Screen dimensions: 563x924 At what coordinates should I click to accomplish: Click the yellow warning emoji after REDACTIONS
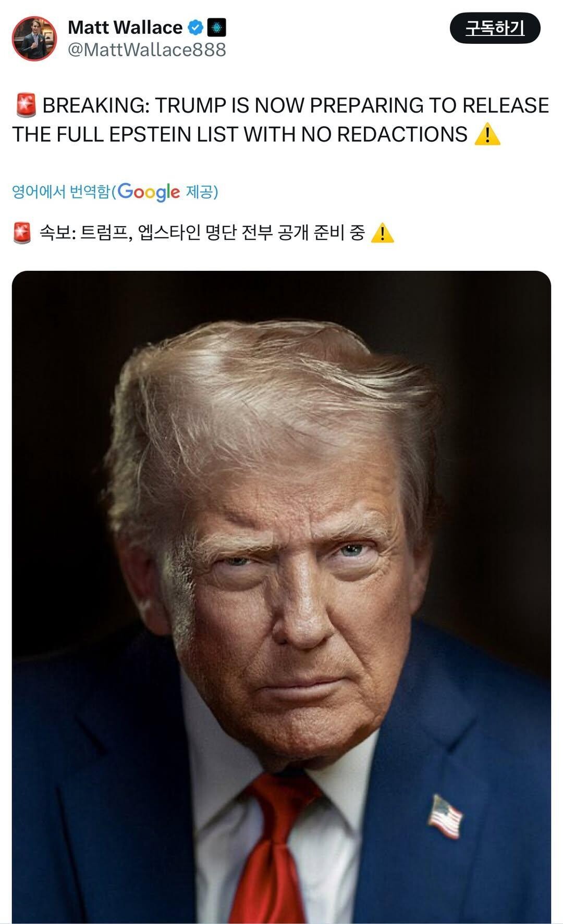(487, 134)
